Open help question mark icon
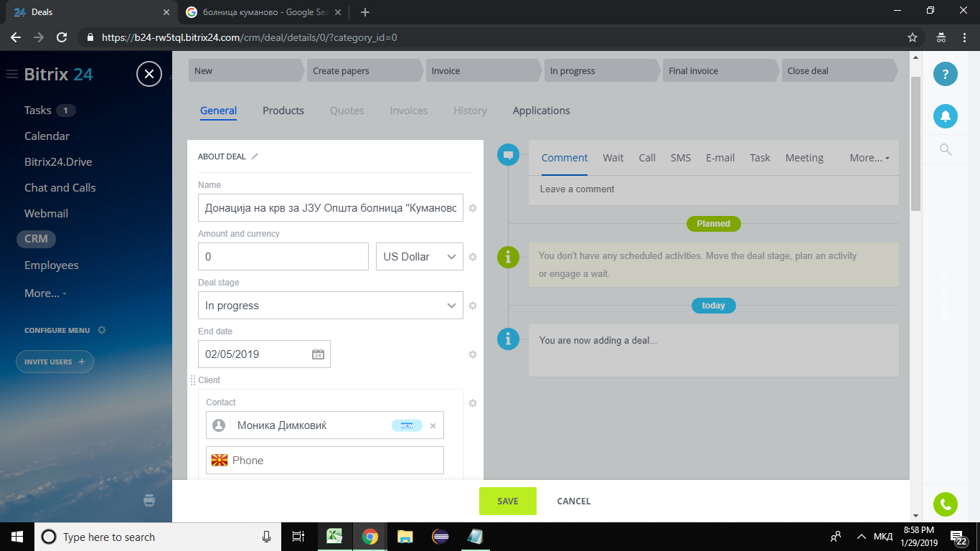 (x=945, y=74)
